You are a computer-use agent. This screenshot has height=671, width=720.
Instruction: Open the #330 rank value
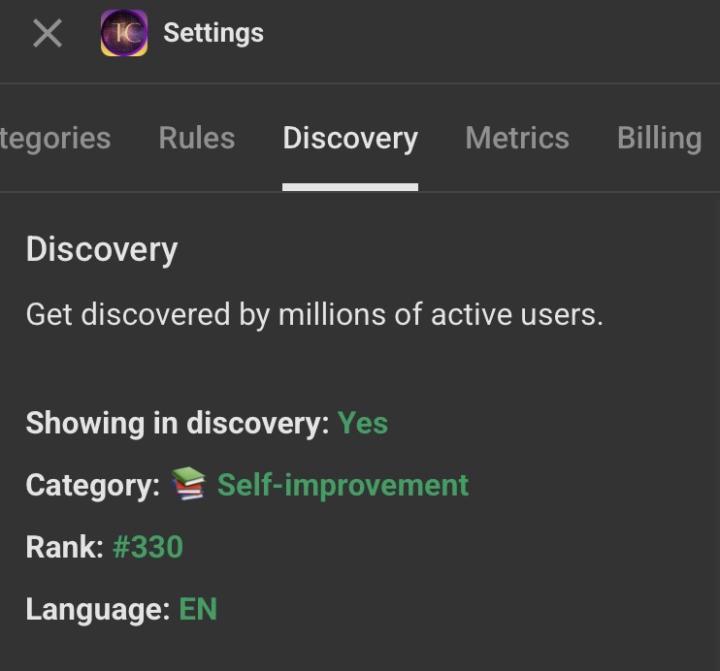click(148, 547)
